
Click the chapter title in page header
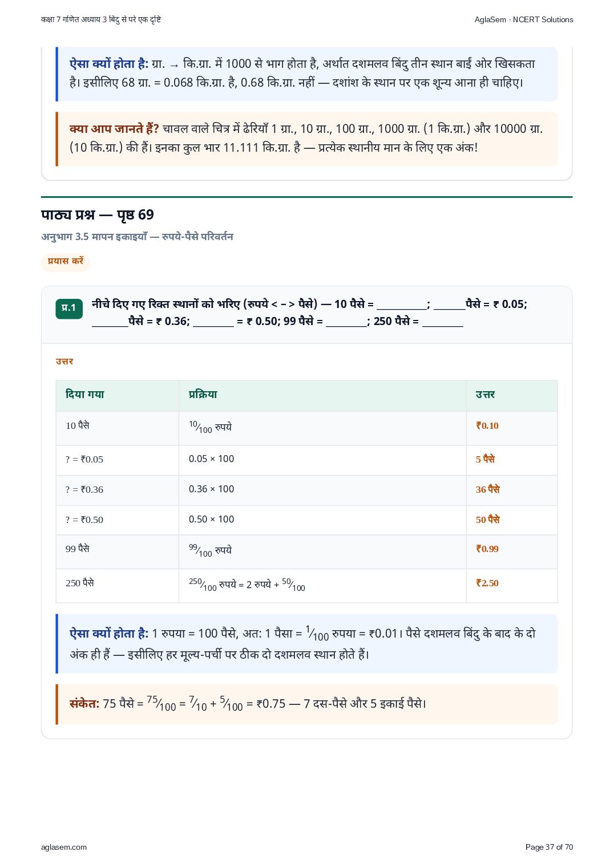coord(101,19)
